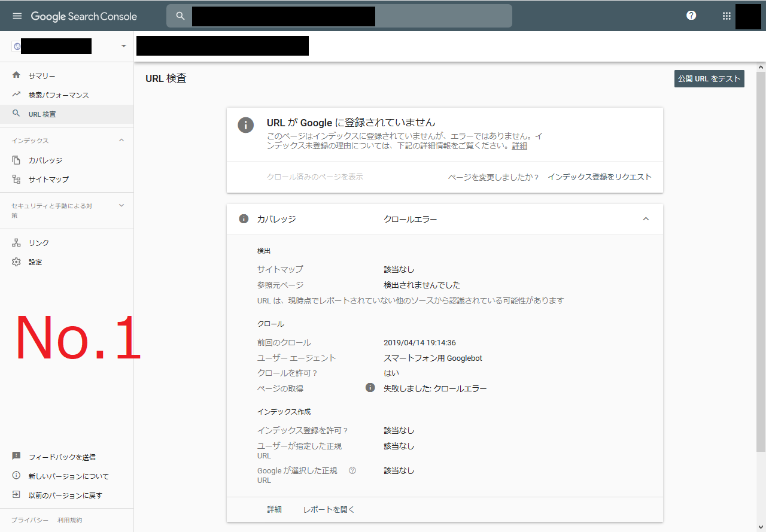Click help icon next to Google が選択した正規 URL
This screenshot has width=766, height=532.
[x=352, y=470]
